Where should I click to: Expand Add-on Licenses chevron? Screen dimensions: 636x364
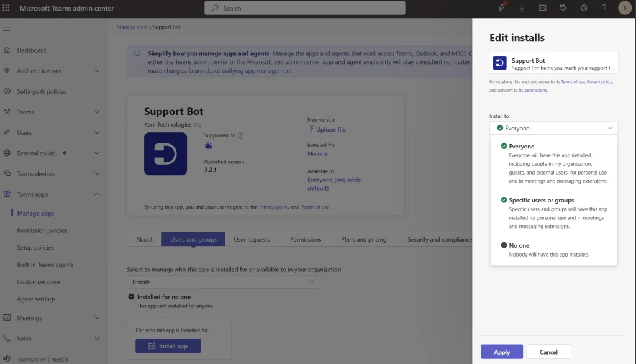point(97,71)
